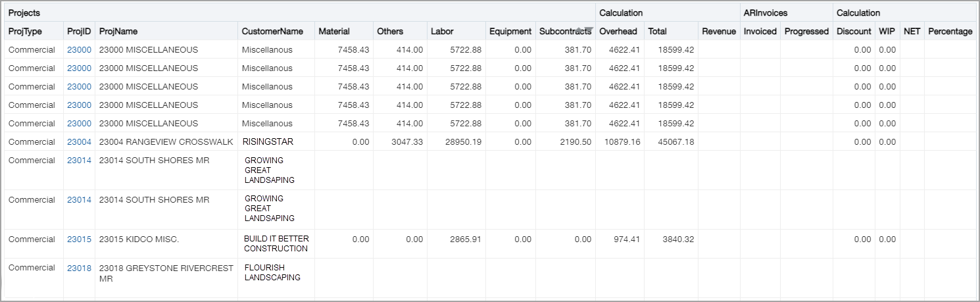Select the Progressed column header
This screenshot has width=980, height=302.
[x=806, y=32]
